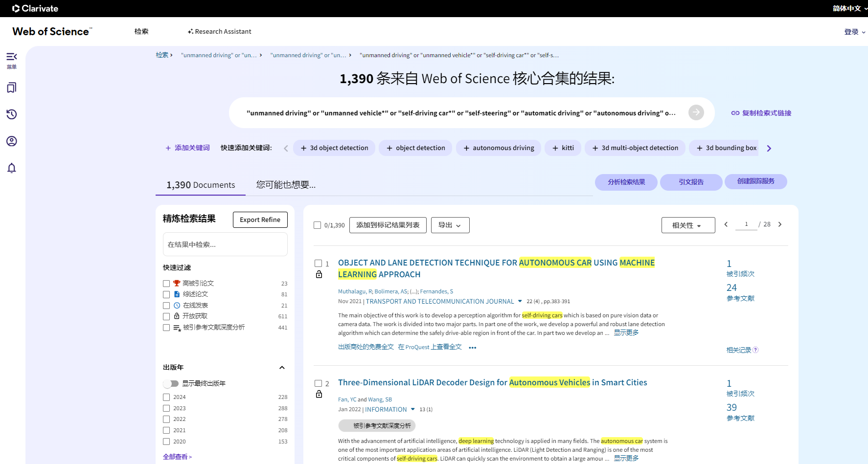This screenshot has width=868, height=464.
Task: Check the select-all 0/1,390 checkbox
Action: point(317,225)
